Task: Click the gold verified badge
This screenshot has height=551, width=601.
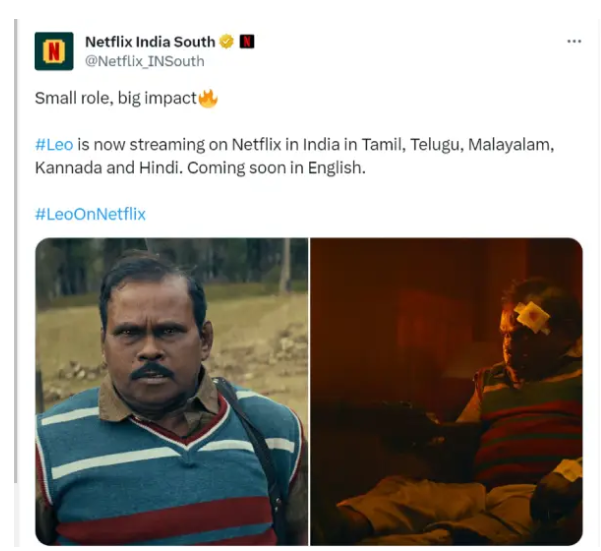Action: pos(227,41)
